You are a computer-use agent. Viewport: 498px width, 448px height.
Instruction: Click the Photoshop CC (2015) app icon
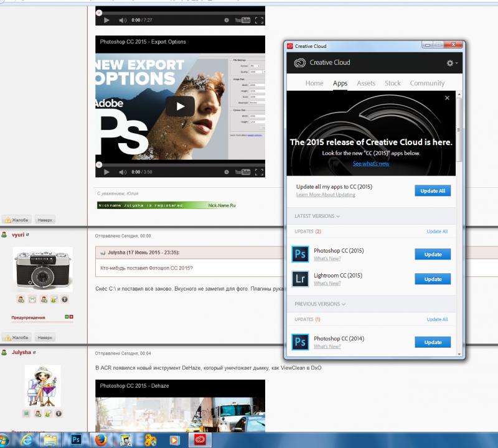click(x=300, y=254)
